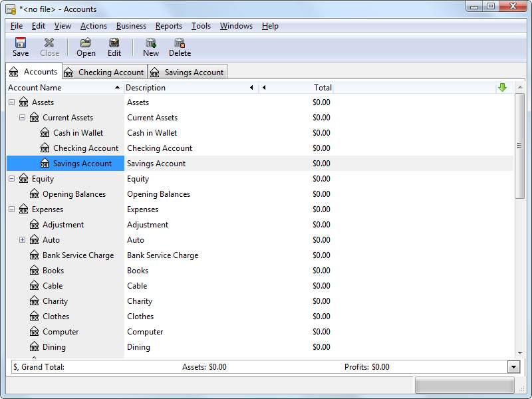Open the View menu
This screenshot has width=532, height=399.
click(63, 26)
